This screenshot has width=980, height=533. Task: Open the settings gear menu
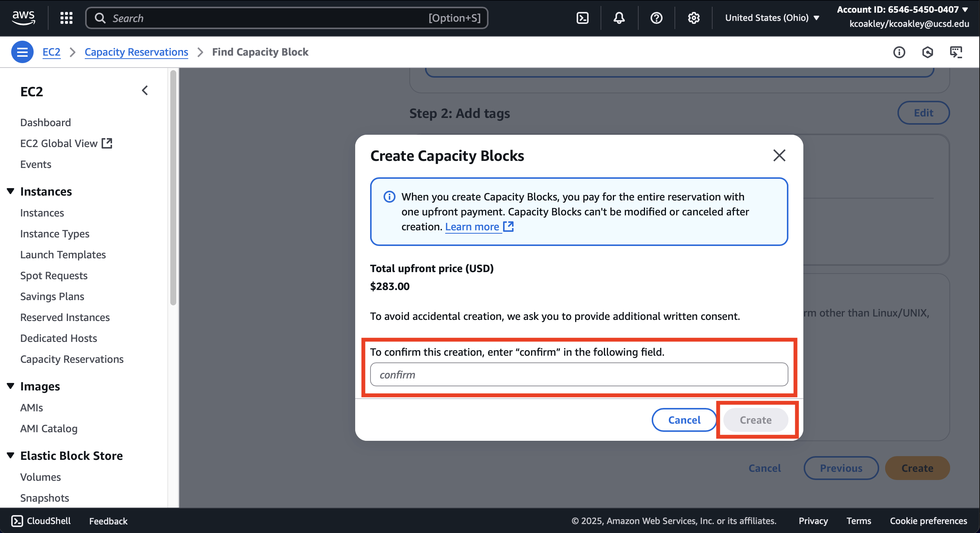[x=694, y=18]
